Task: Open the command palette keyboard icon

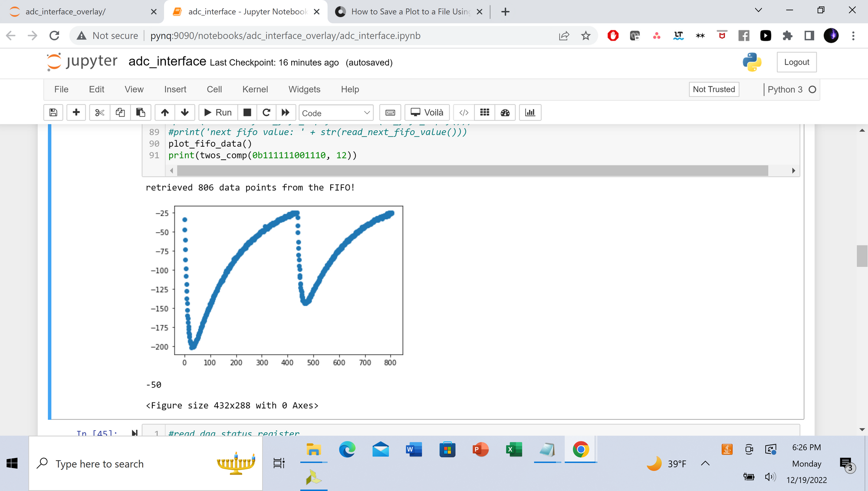Action: click(x=390, y=112)
